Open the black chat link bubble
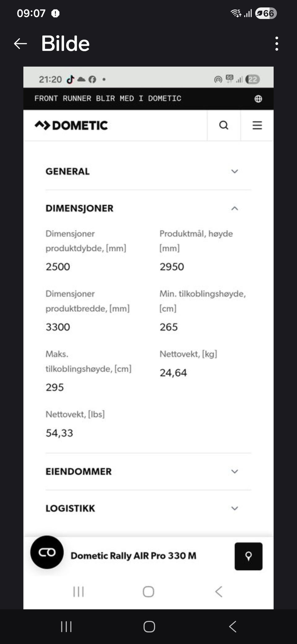Image resolution: width=297 pixels, height=644 pixels. [x=47, y=552]
